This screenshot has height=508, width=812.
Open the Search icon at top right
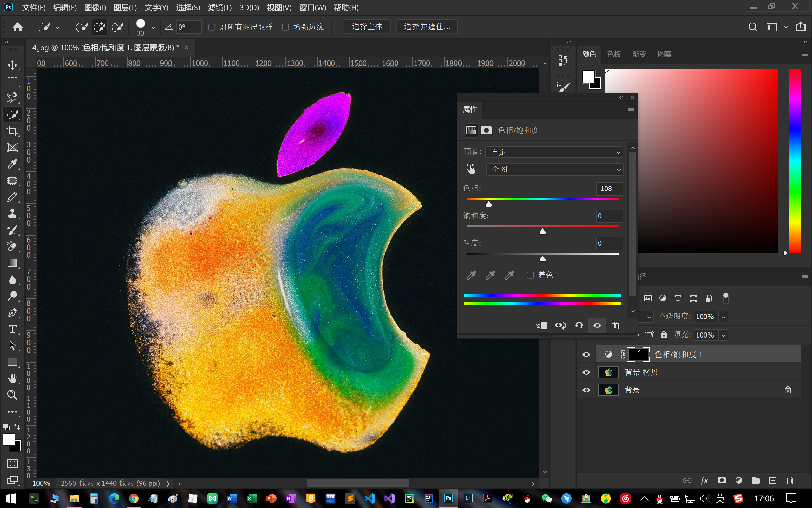click(753, 27)
